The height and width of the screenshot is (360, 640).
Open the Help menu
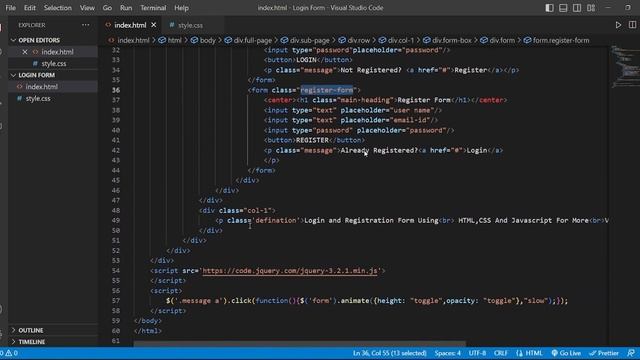pos(181,8)
